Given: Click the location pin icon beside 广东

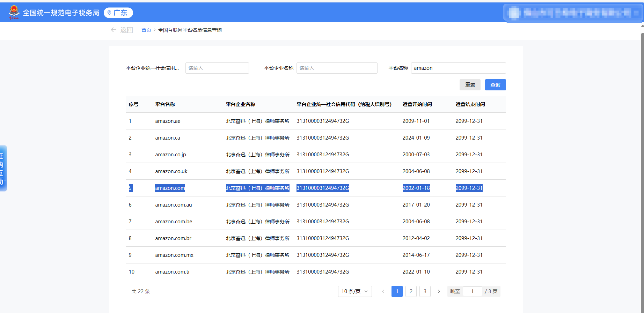Looking at the screenshot, I should (109, 13).
